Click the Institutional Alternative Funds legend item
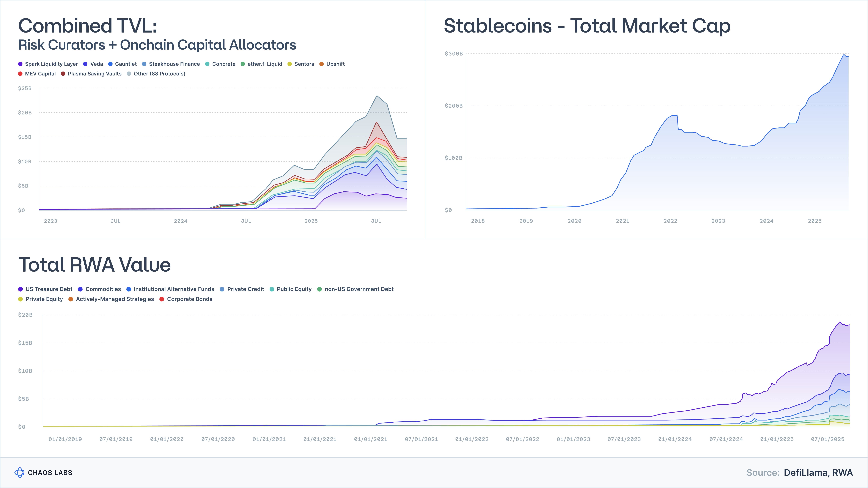Image resolution: width=868 pixels, height=488 pixels. [x=129, y=289]
